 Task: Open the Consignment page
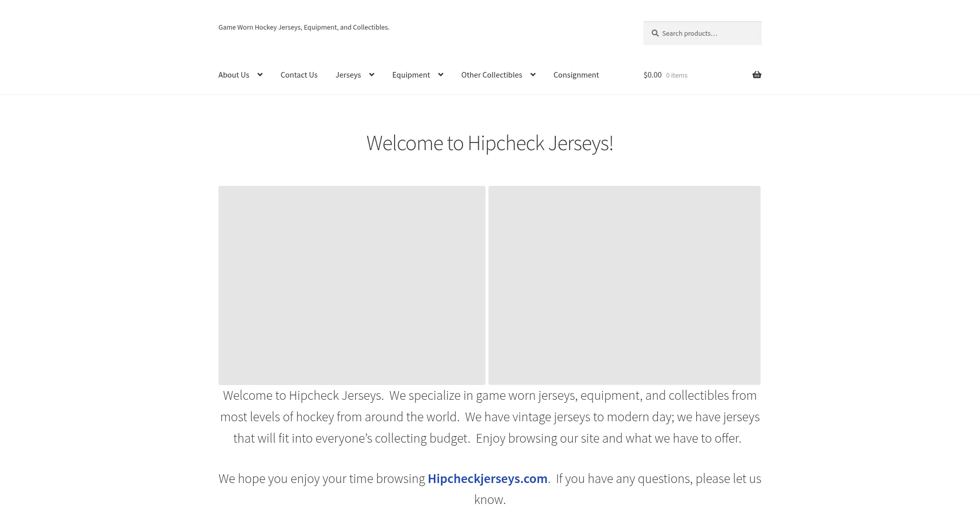coord(576,75)
